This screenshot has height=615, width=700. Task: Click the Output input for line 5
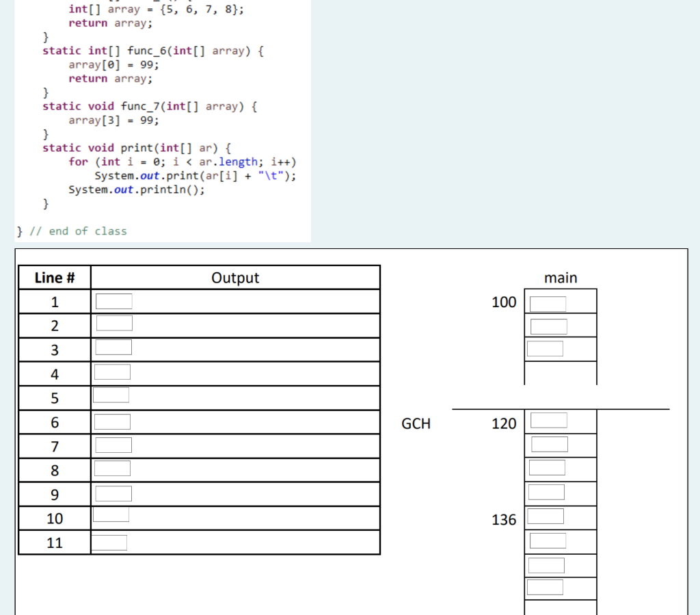[x=111, y=395]
